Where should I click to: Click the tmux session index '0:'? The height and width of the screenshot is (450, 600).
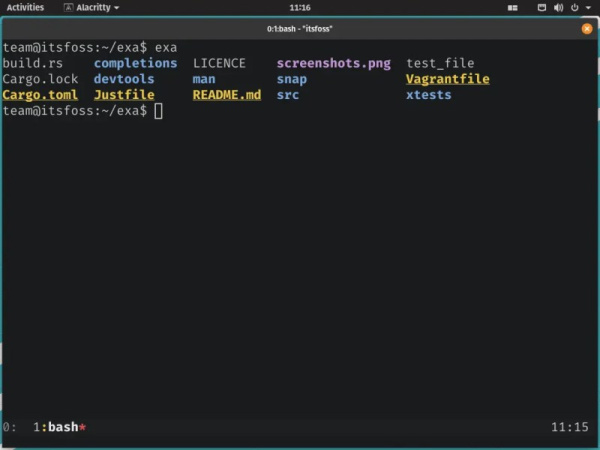click(10, 427)
